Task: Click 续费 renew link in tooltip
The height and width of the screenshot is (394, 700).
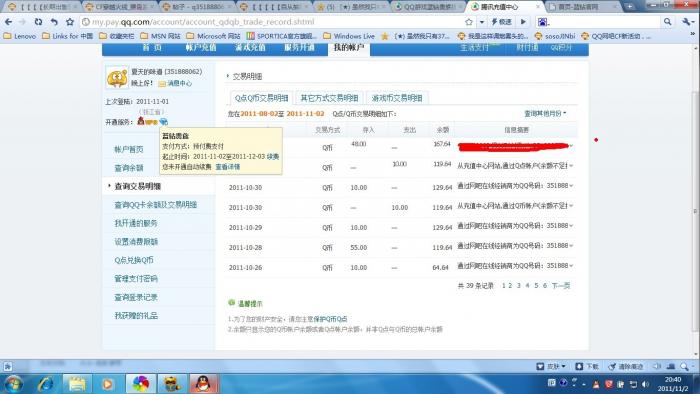Action: click(x=273, y=157)
